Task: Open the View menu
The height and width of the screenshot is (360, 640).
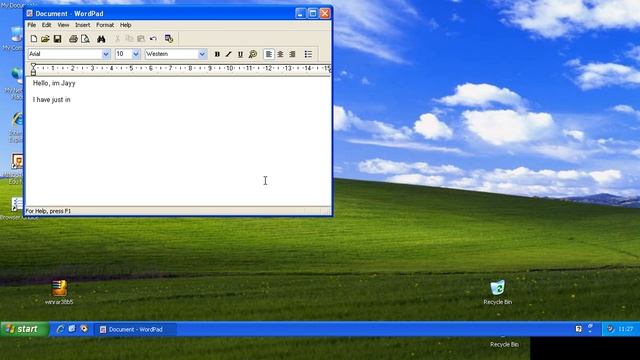Action: pyautogui.click(x=63, y=25)
